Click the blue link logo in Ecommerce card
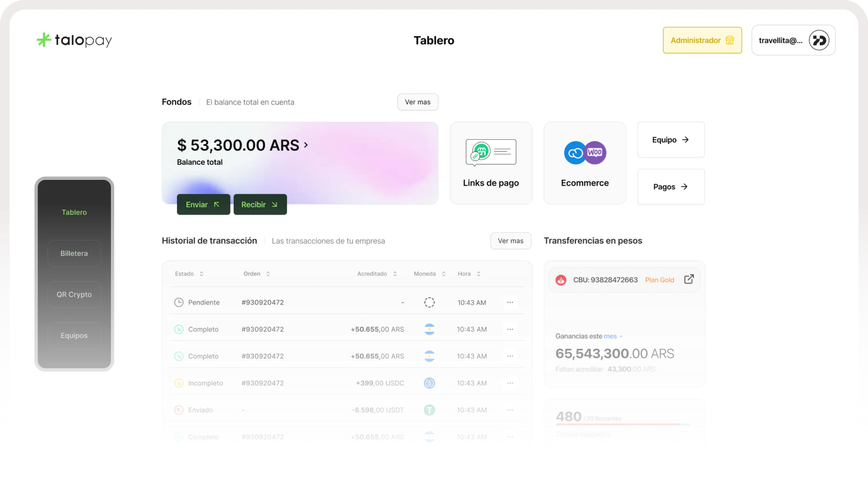The height and width of the screenshot is (487, 868). [x=575, y=153]
